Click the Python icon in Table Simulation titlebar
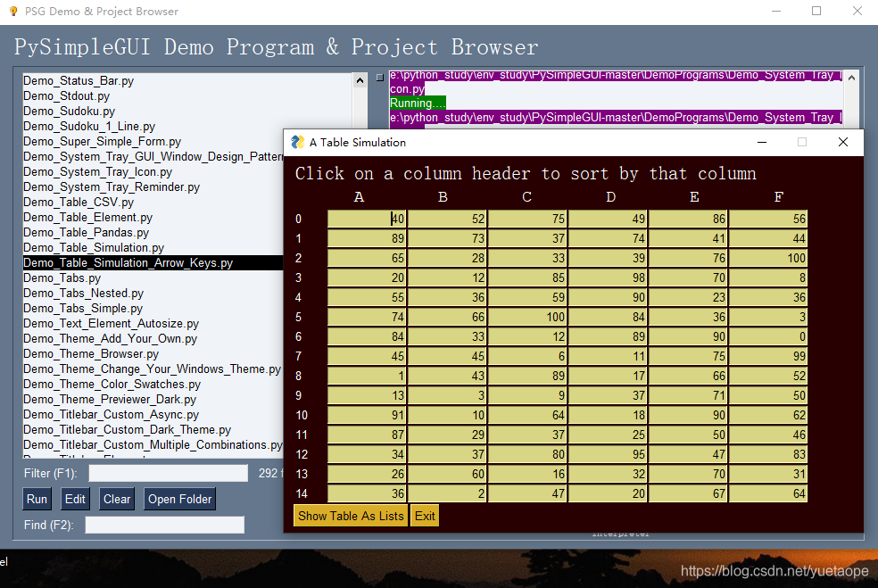The height and width of the screenshot is (588, 878). (x=297, y=142)
